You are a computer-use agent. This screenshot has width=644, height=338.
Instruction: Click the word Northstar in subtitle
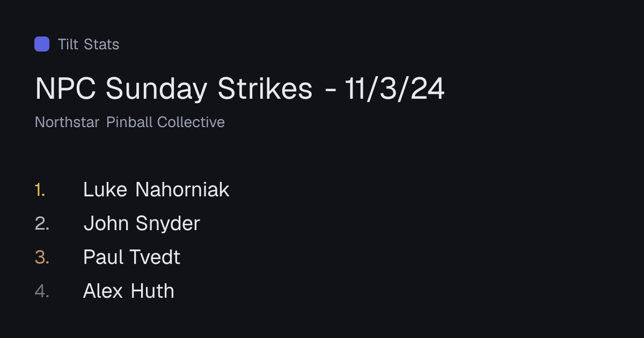[67, 122]
